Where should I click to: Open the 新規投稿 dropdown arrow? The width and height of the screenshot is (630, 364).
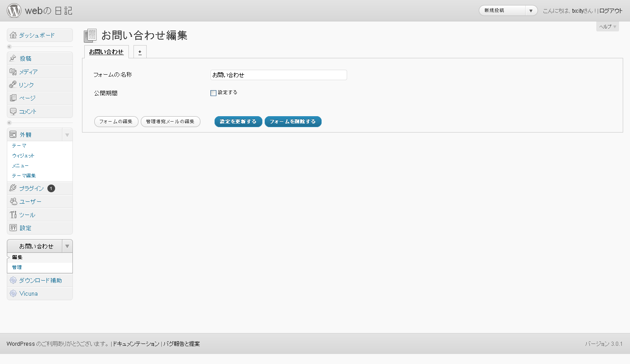[531, 10]
